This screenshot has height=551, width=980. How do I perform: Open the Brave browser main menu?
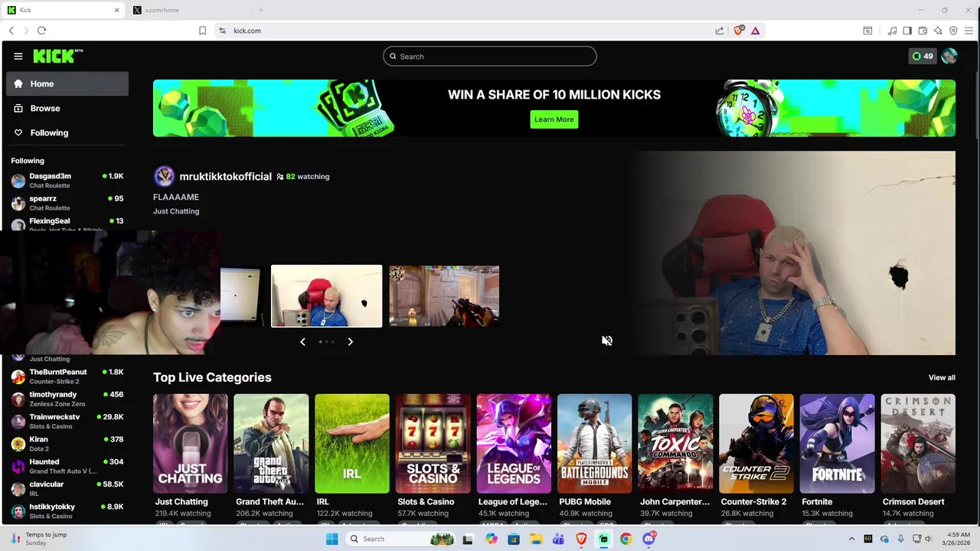click(969, 31)
